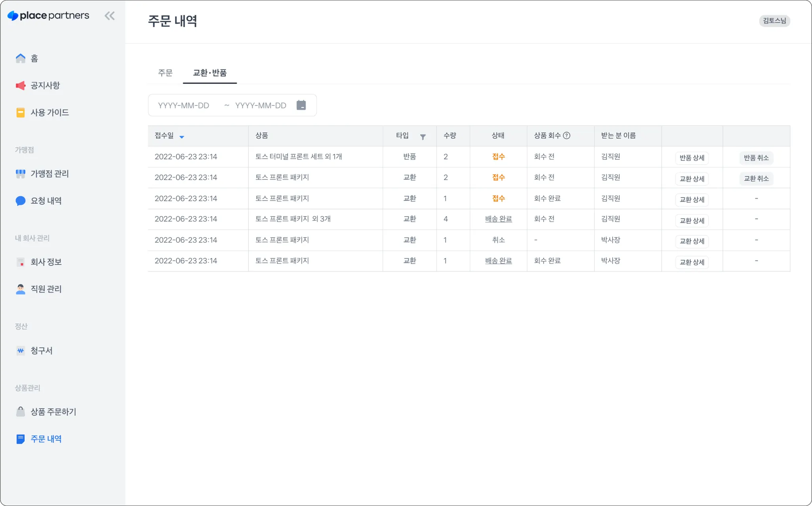Collapse the sidebar with double-chevron icon

point(109,16)
